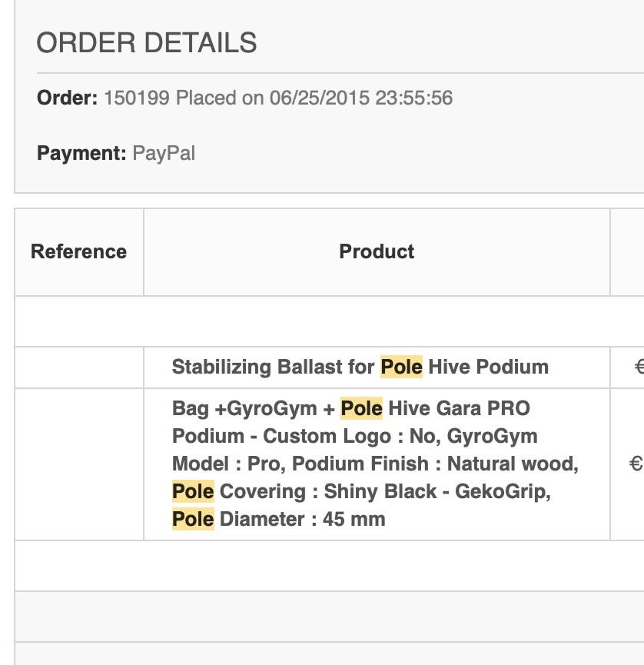
Task: Click highlighted Pole before Hive Gara PRO
Action: click(x=361, y=408)
